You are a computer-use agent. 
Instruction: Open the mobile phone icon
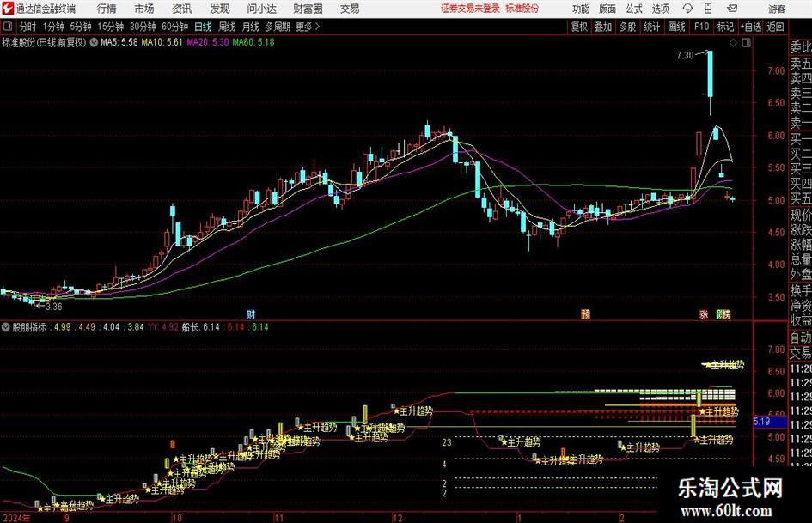coord(708,9)
